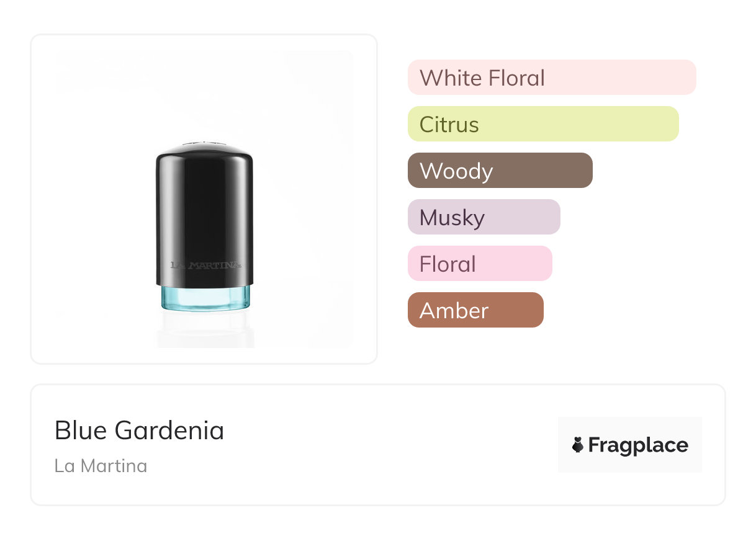Click the "Amber" text label

pyautogui.click(x=454, y=311)
